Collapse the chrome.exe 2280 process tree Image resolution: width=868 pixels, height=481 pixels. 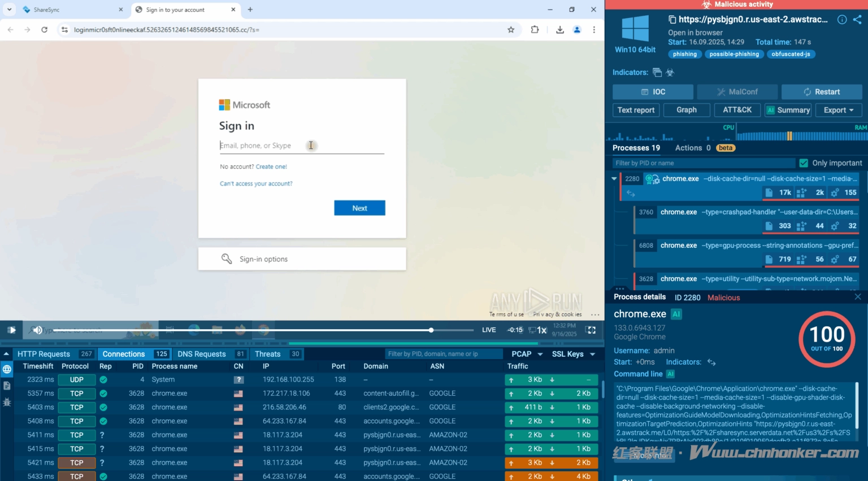click(x=614, y=179)
